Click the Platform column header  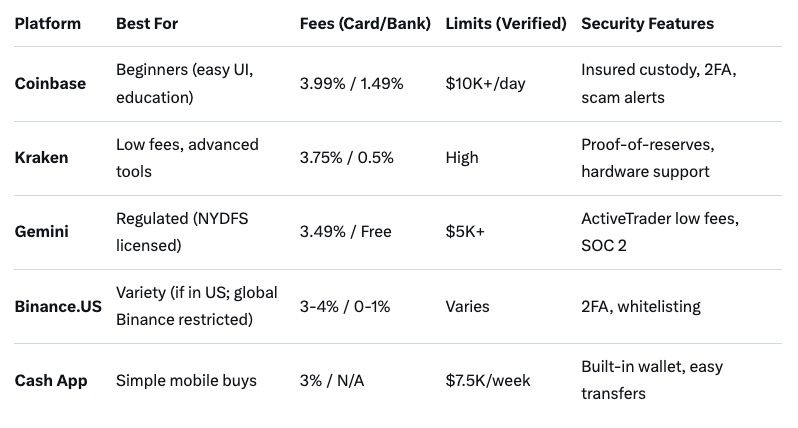pos(49,23)
